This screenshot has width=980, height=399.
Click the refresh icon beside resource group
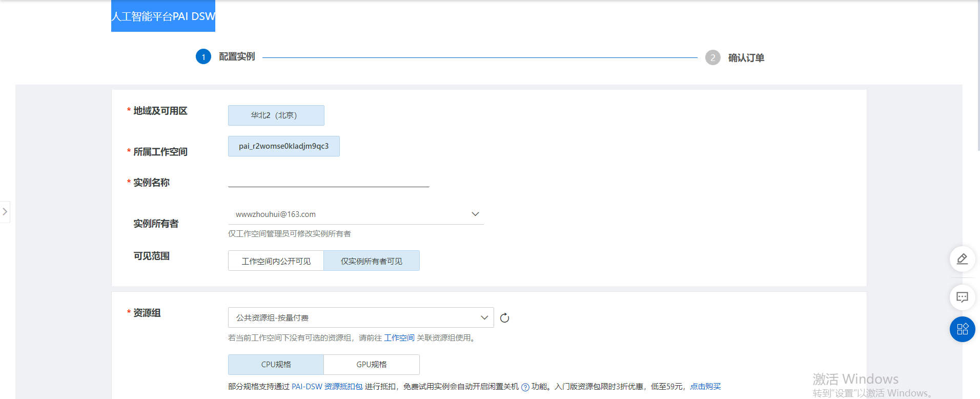point(504,318)
